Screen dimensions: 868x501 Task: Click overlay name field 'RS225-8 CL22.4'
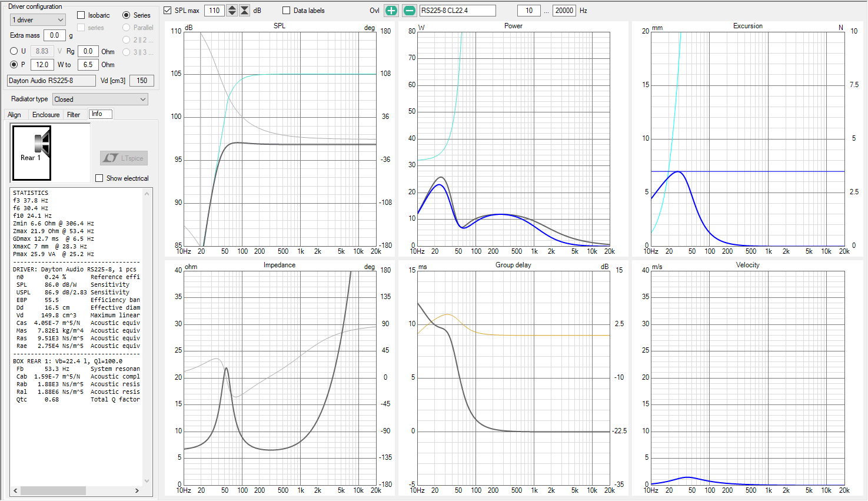point(457,11)
